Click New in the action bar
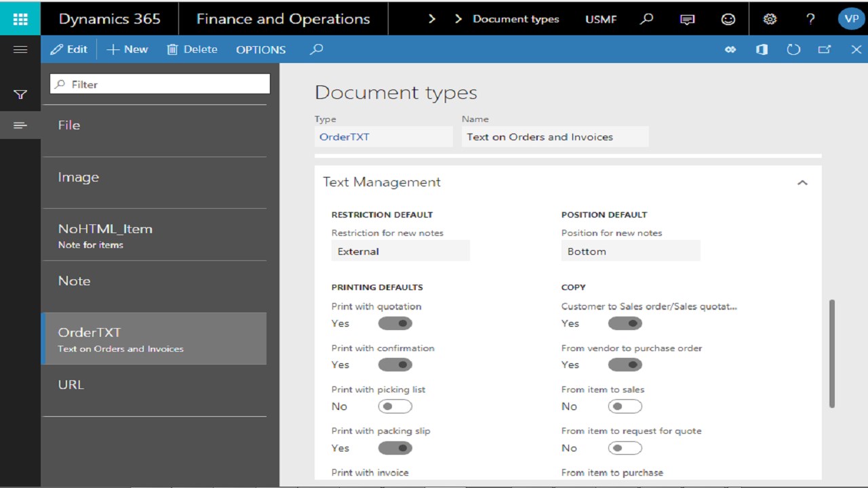Image resolution: width=868 pixels, height=488 pixels. click(127, 49)
